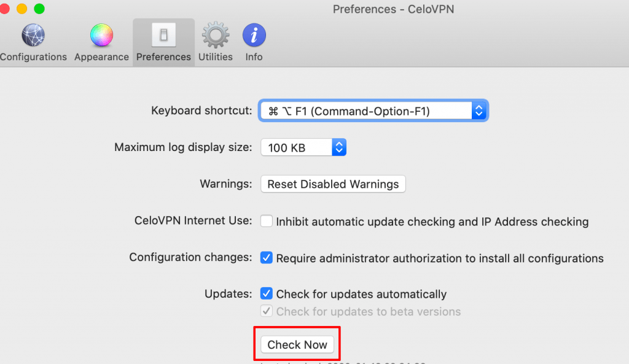
Task: Select the Utilities tab label
Action: (x=215, y=57)
